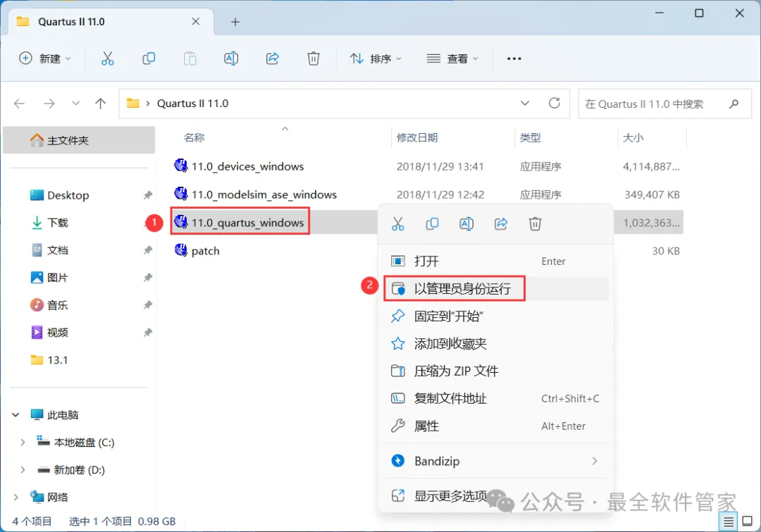Viewport: 761px width, 532px height.
Task: Click the patch file icon
Action: [181, 250]
